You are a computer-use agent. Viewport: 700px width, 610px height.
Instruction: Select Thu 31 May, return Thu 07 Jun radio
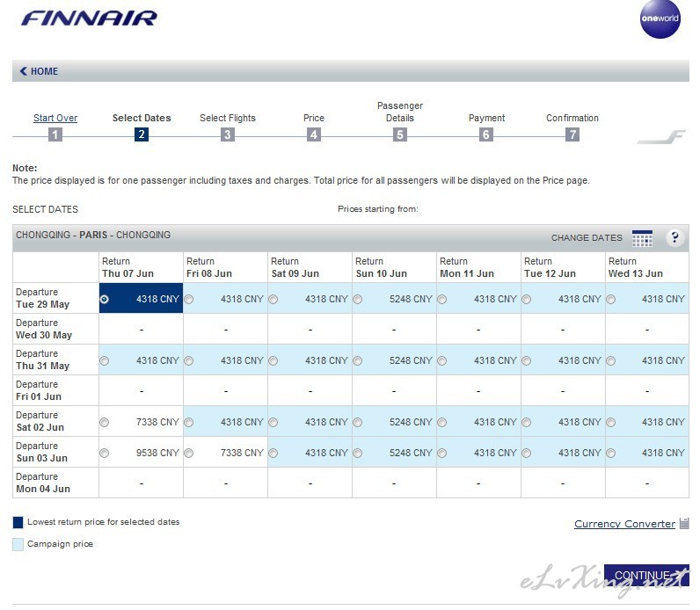tap(105, 360)
